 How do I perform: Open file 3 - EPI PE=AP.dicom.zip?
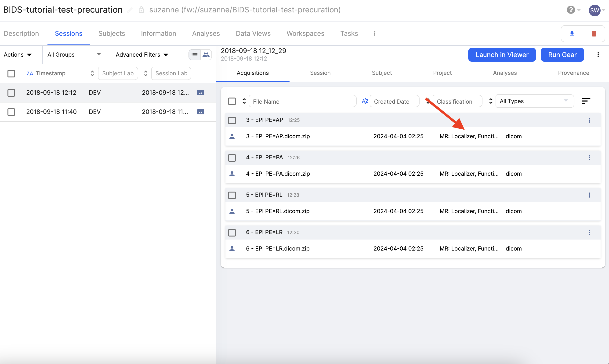(x=278, y=136)
